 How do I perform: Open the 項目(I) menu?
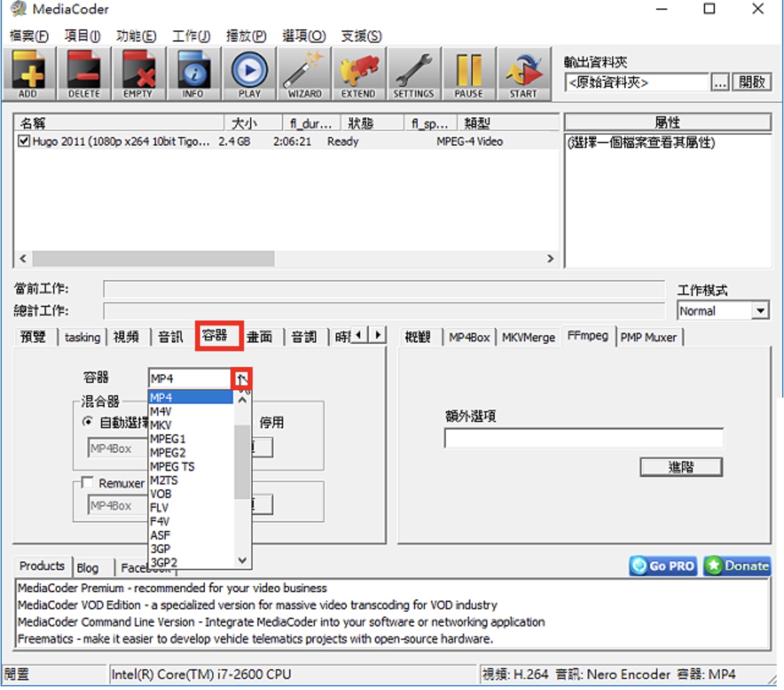click(x=83, y=36)
